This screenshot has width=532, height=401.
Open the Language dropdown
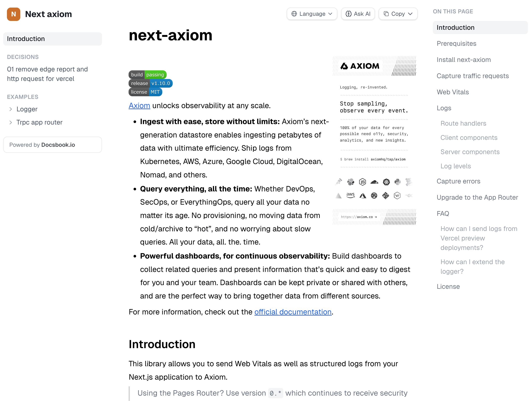click(x=312, y=14)
